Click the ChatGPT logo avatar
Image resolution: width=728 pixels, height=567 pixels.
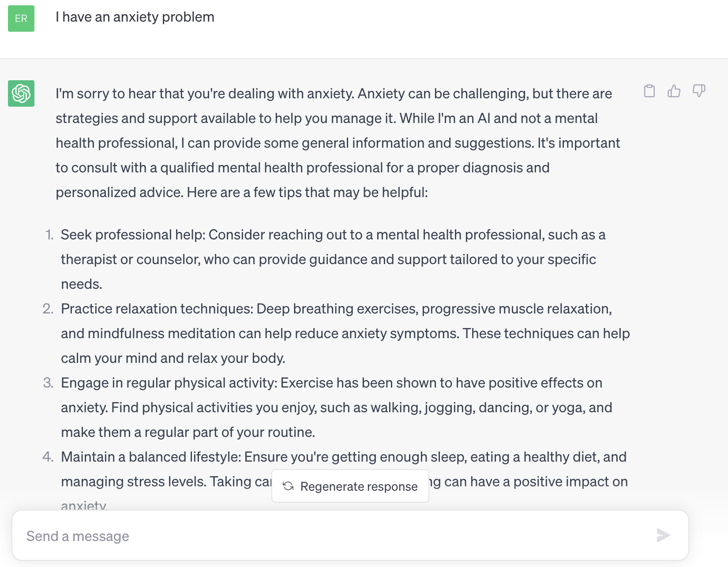coord(21,93)
